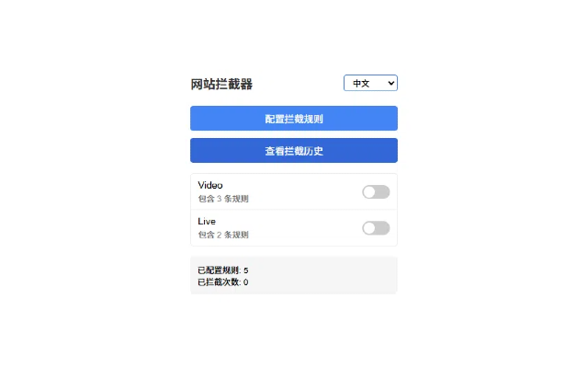Select the Live group name label
The height and width of the screenshot is (368, 588).
pyautogui.click(x=207, y=221)
